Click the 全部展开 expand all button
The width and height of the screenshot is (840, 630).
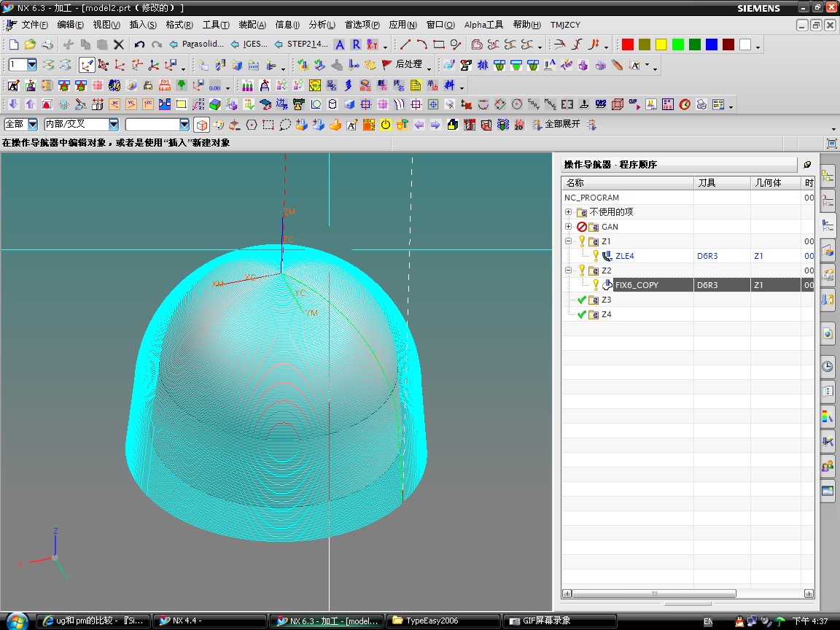coord(561,125)
